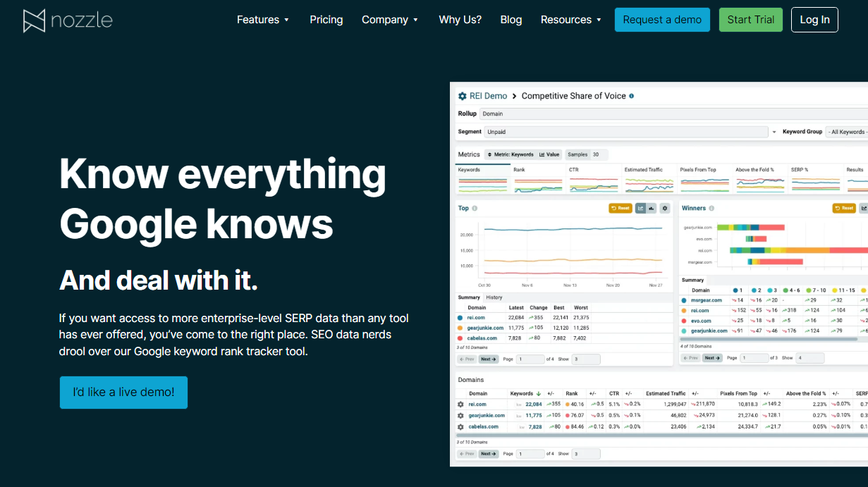Switch to History tab in Top panel

coord(494,297)
